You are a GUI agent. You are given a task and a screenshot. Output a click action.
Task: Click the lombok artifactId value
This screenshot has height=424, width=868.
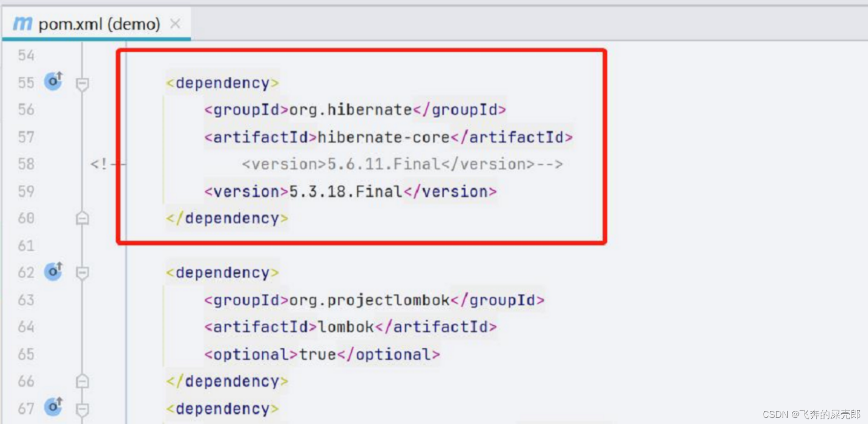click(x=346, y=327)
